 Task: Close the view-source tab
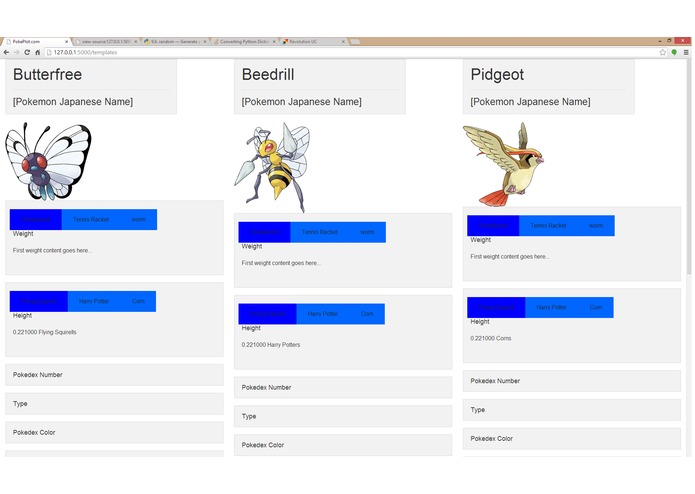(x=136, y=42)
